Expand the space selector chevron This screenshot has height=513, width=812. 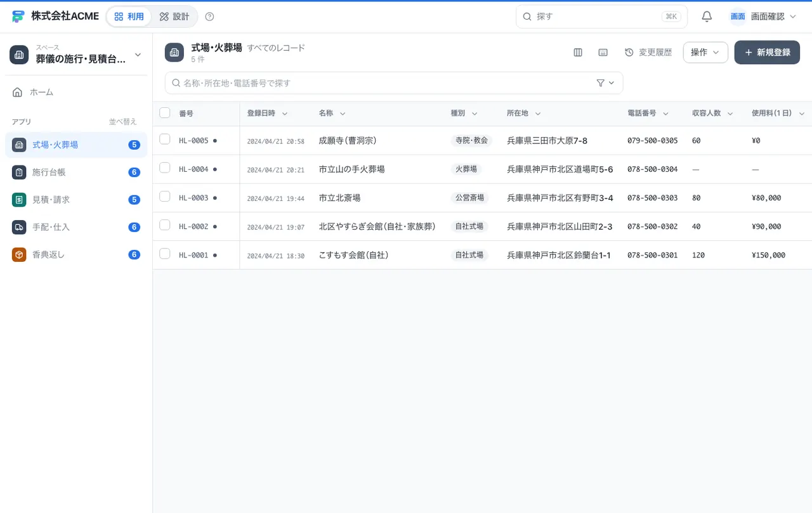(138, 55)
